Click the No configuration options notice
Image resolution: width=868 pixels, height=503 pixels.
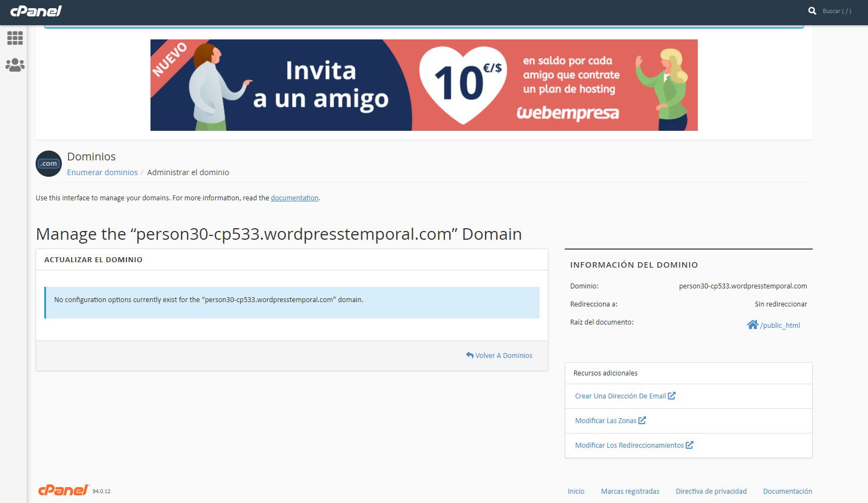[292, 303]
